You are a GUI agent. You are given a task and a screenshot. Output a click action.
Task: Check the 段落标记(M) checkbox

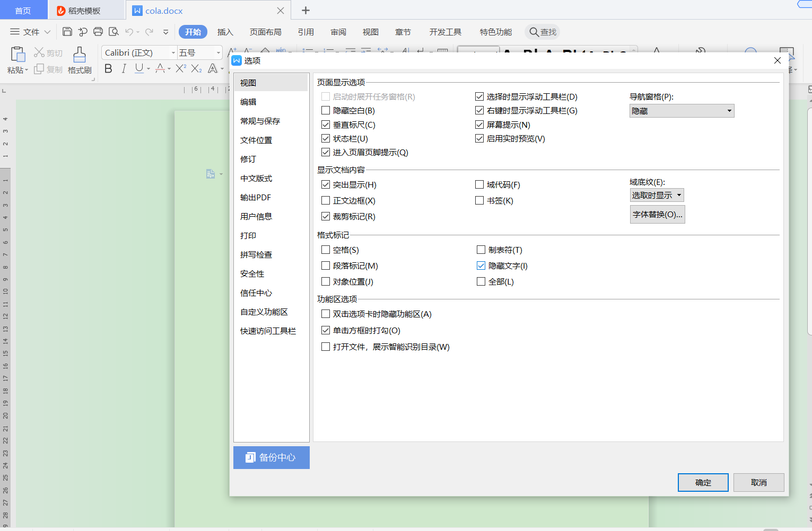tap(326, 266)
